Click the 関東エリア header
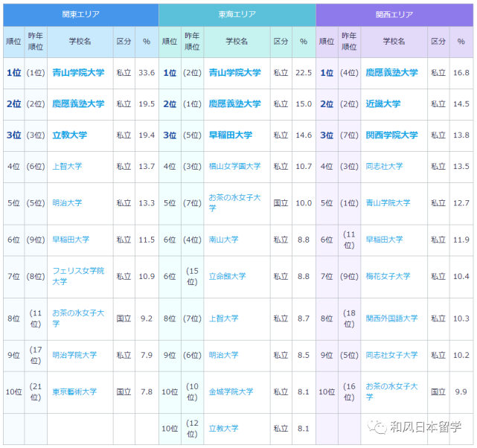 tap(81, 15)
